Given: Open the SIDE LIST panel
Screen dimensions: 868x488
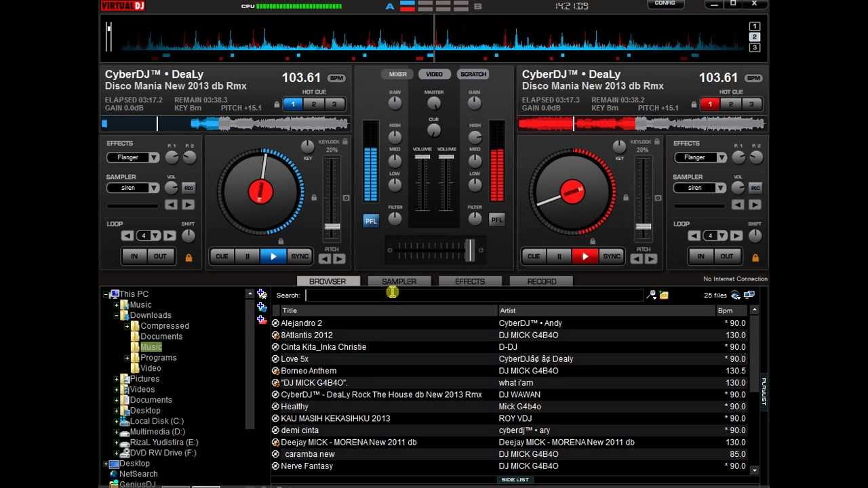Looking at the screenshot, I should click(x=515, y=480).
